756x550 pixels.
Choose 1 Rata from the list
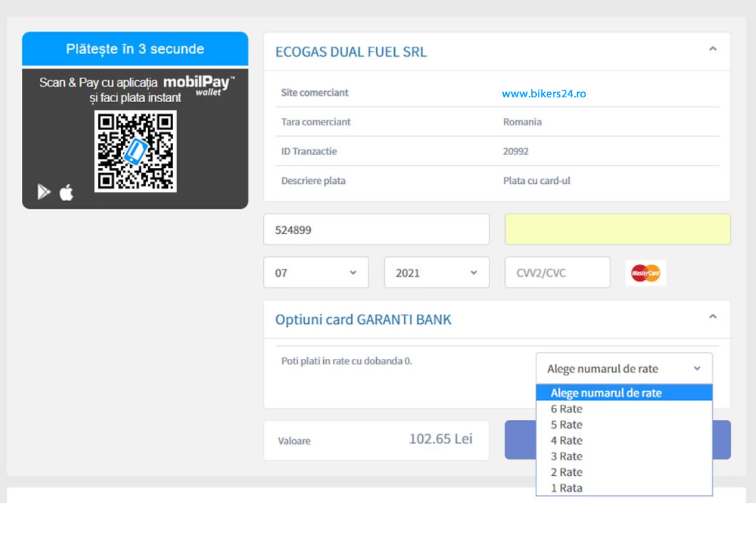point(624,488)
